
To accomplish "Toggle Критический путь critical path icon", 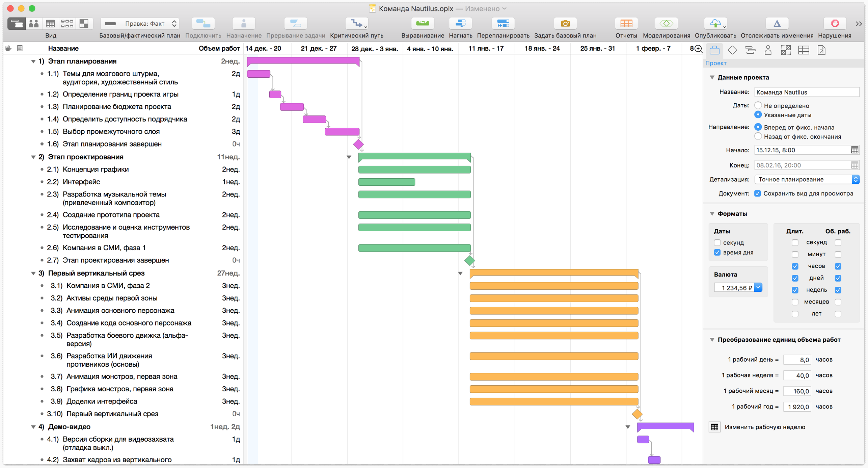I will pos(357,24).
